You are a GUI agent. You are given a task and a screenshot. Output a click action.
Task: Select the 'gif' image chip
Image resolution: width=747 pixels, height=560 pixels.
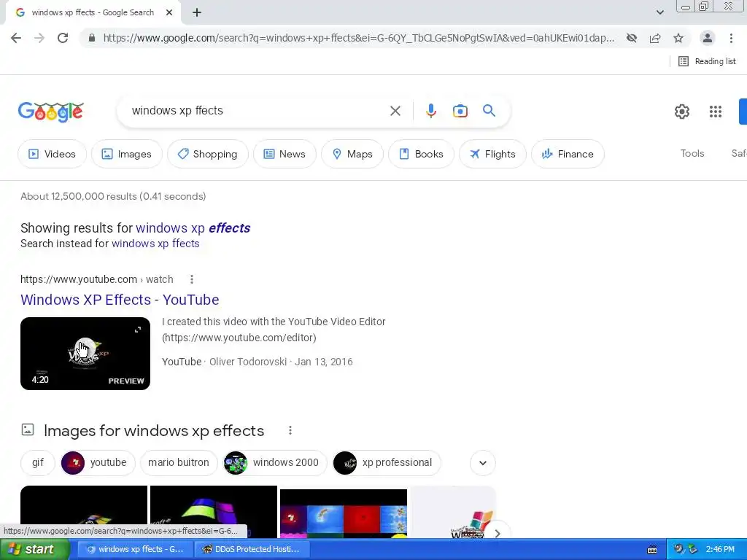38,463
